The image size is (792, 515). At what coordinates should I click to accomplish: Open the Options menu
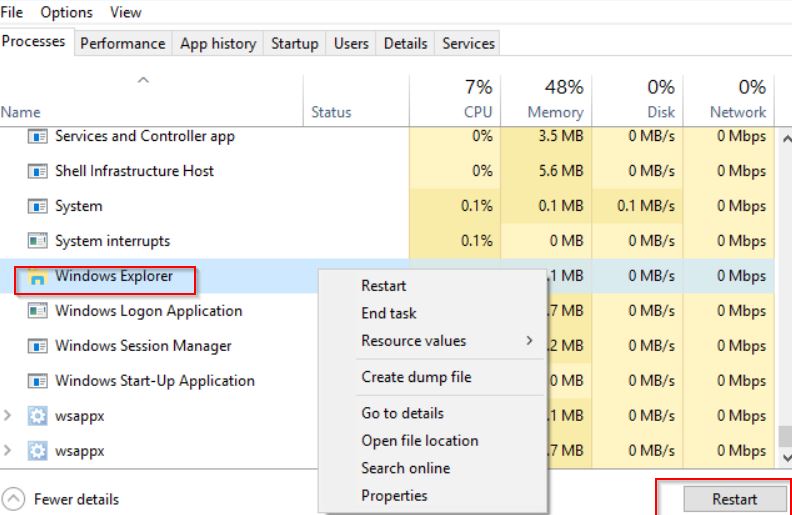click(x=67, y=12)
